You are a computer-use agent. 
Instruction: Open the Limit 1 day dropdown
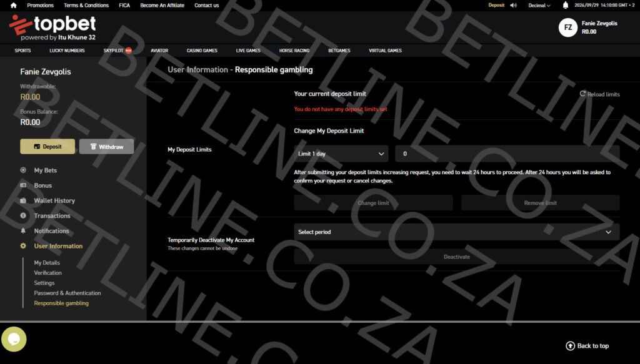click(341, 154)
